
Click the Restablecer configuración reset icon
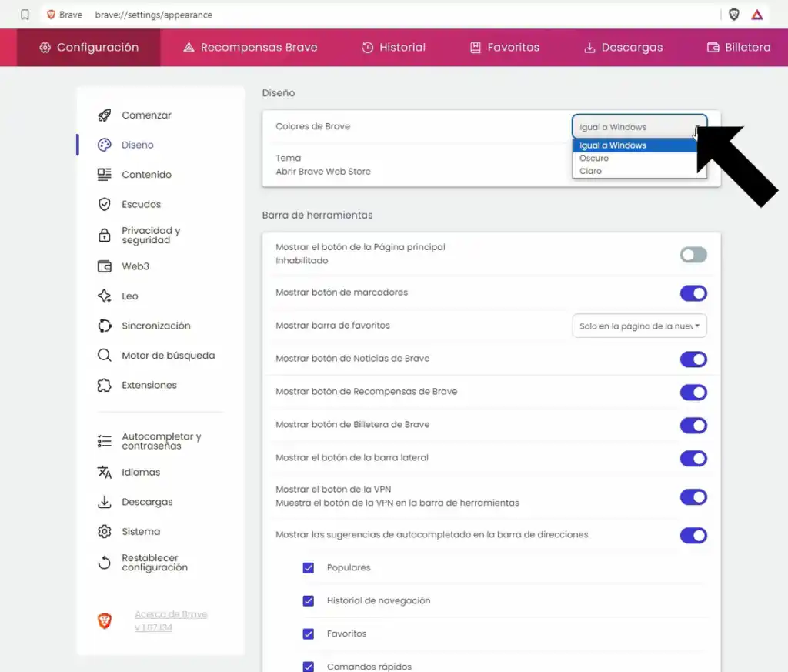tap(104, 563)
